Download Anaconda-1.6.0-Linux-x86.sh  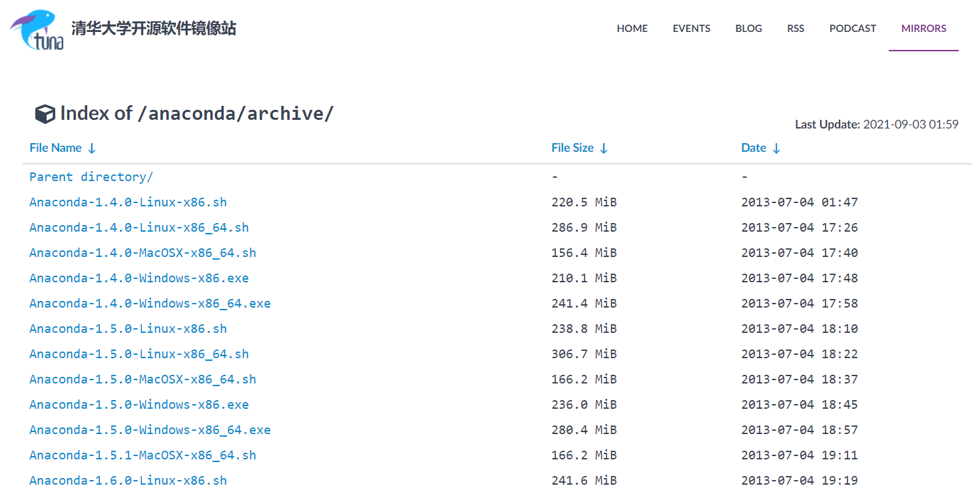(128, 480)
